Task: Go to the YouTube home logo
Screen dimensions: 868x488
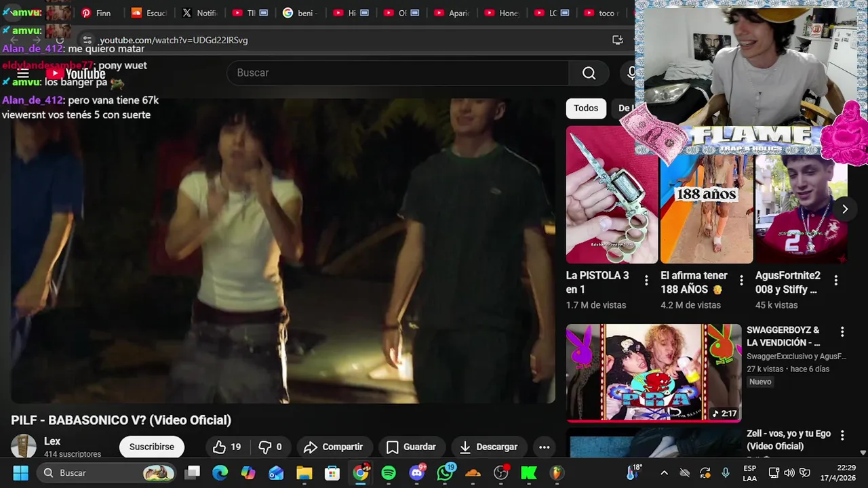Action: coord(76,74)
